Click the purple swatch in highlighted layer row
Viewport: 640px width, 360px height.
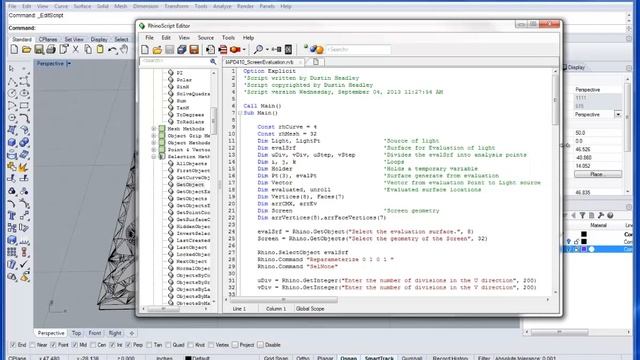point(584,249)
